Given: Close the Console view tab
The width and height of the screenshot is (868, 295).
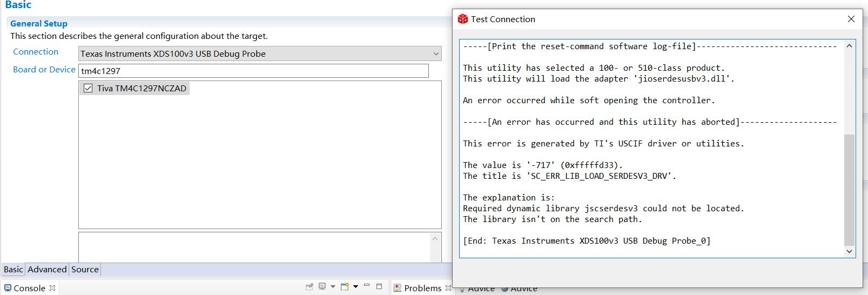Looking at the screenshot, I should coord(52,288).
